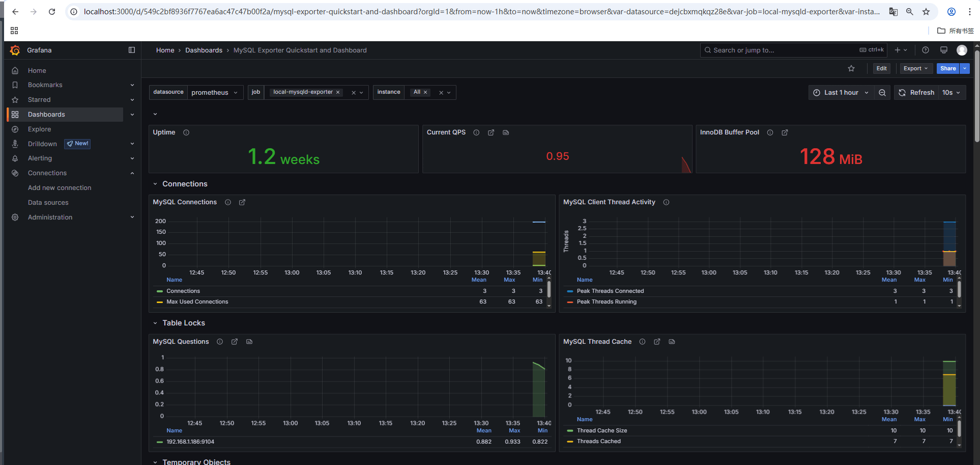Image resolution: width=980 pixels, height=465 pixels.
Task: Open the Export dropdown
Action: coord(916,68)
